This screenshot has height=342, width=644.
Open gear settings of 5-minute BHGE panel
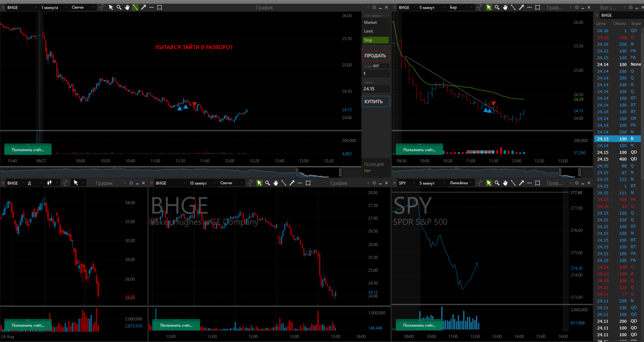coord(576,7)
